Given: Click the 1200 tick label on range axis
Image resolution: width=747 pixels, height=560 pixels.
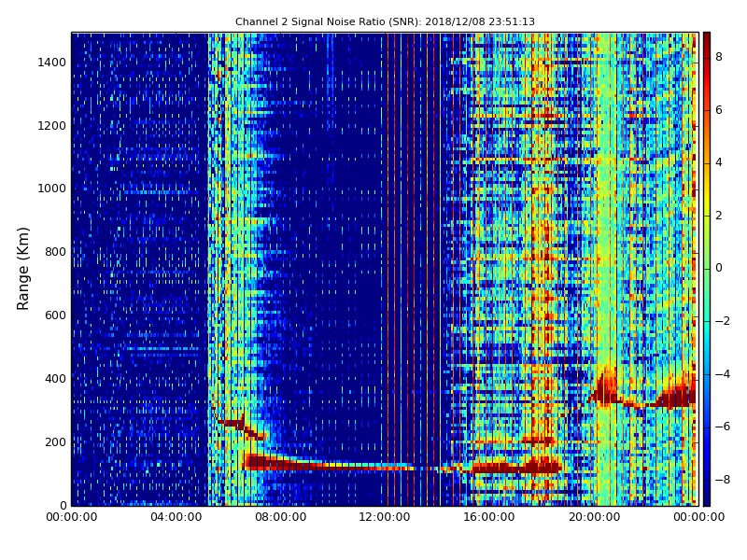Looking at the screenshot, I should pos(52,126).
